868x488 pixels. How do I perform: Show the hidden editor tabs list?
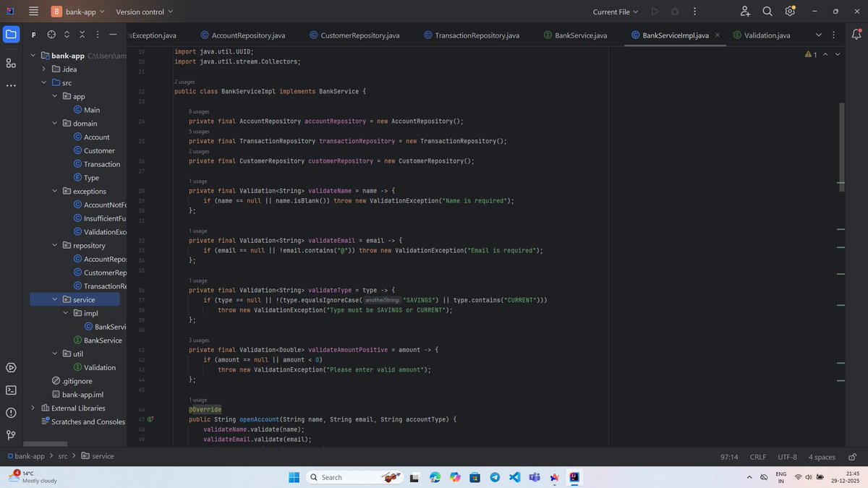click(x=819, y=35)
